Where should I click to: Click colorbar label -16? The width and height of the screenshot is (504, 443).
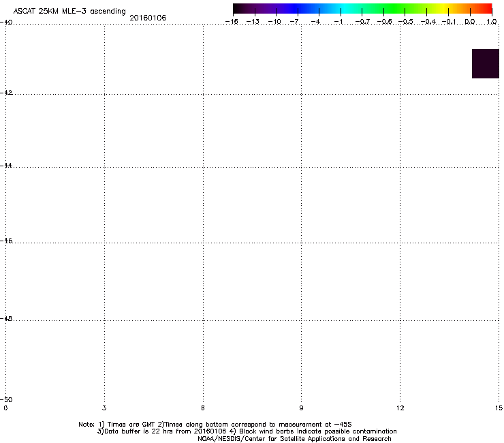(232, 22)
